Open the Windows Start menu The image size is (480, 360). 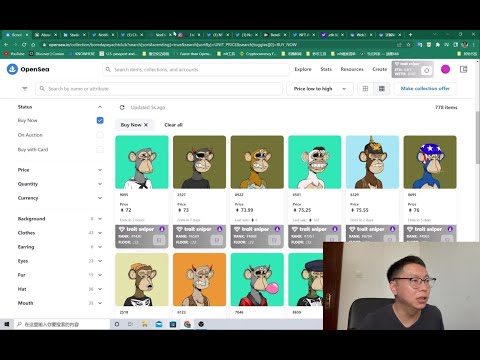(6, 324)
